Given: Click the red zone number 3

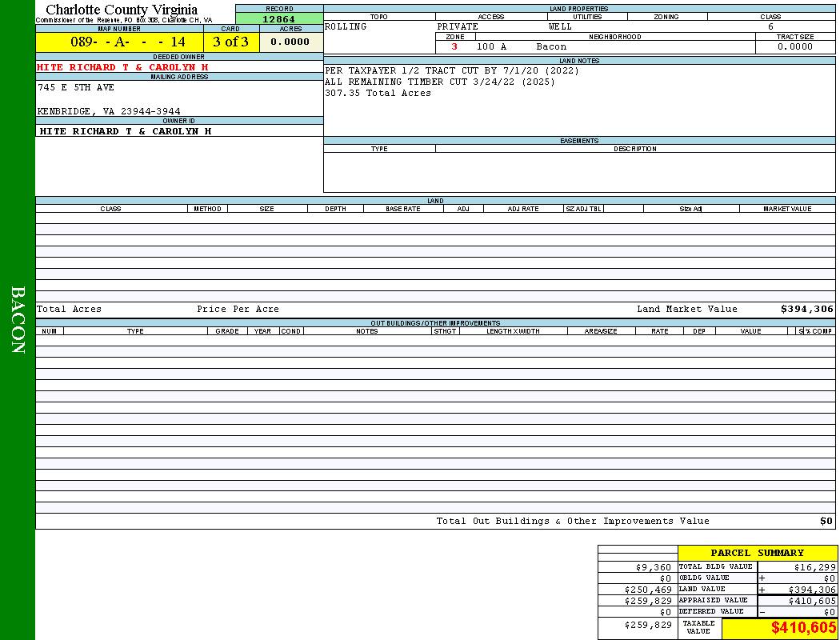Looking at the screenshot, I should click(454, 46).
